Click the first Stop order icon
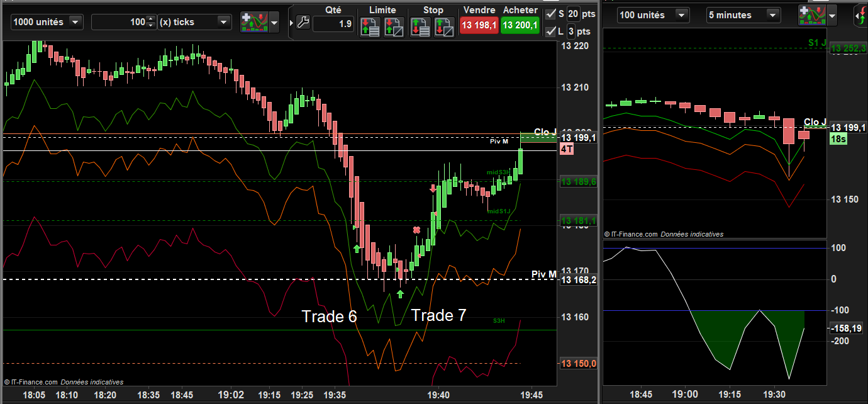Screen dimensions: 868x404 (420, 27)
